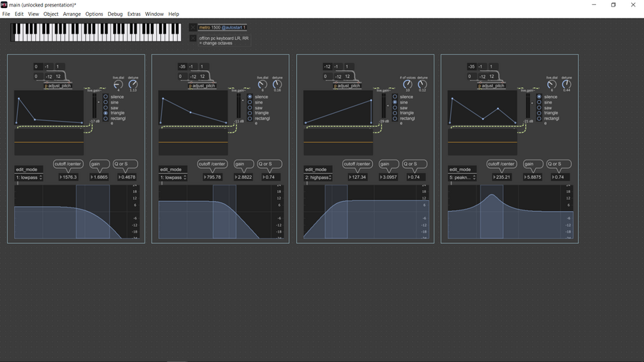Screen dimensions: 644x362
Task: Select triangle waveform in the 1576.3 cutoff panel
Action: 106,113
